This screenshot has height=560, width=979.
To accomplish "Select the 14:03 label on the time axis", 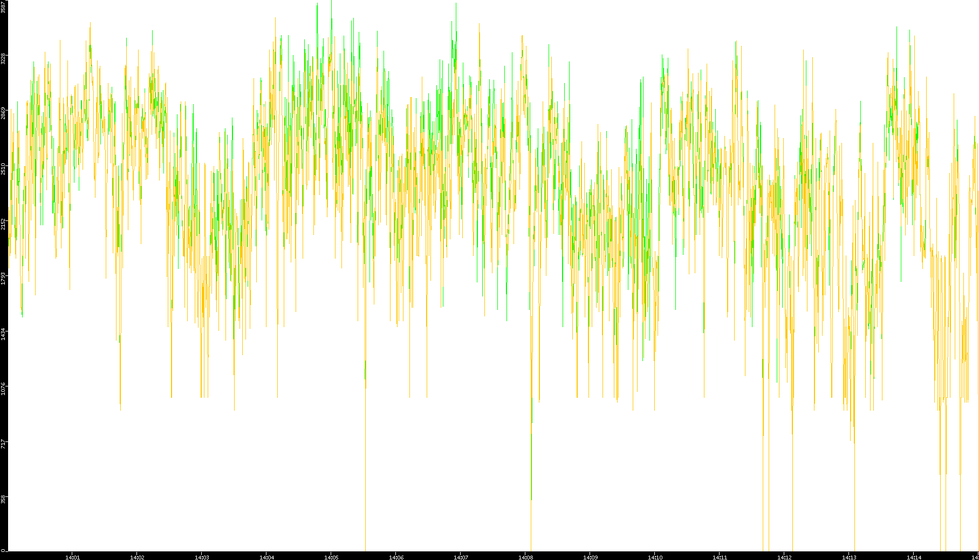I will pyautogui.click(x=202, y=557).
